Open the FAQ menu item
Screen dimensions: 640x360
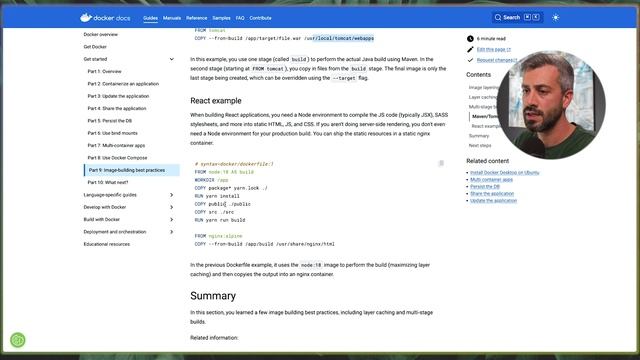coord(240,18)
